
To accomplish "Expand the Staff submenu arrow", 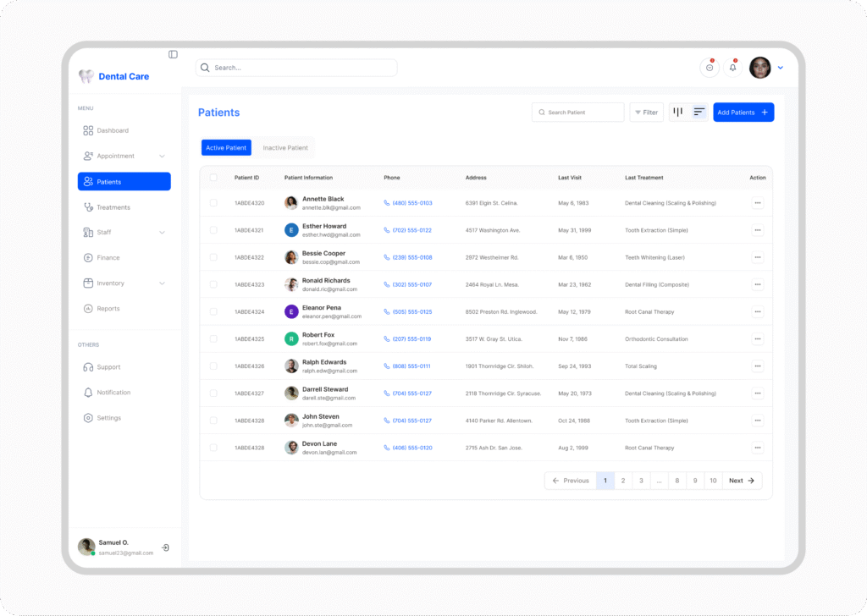I will point(162,232).
